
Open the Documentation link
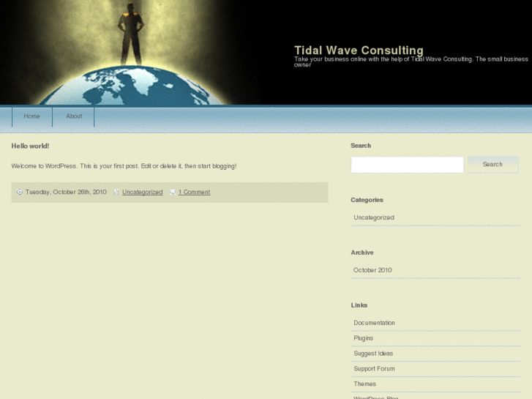374,323
